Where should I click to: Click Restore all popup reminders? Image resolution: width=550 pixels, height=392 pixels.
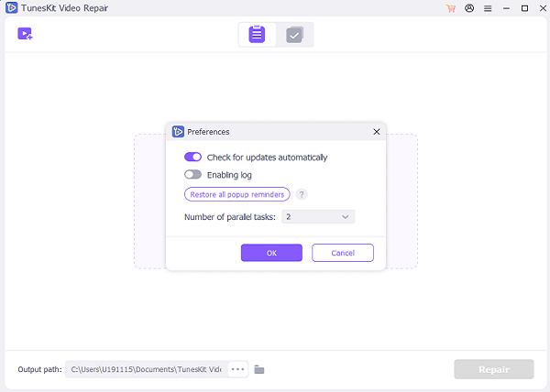[237, 194]
